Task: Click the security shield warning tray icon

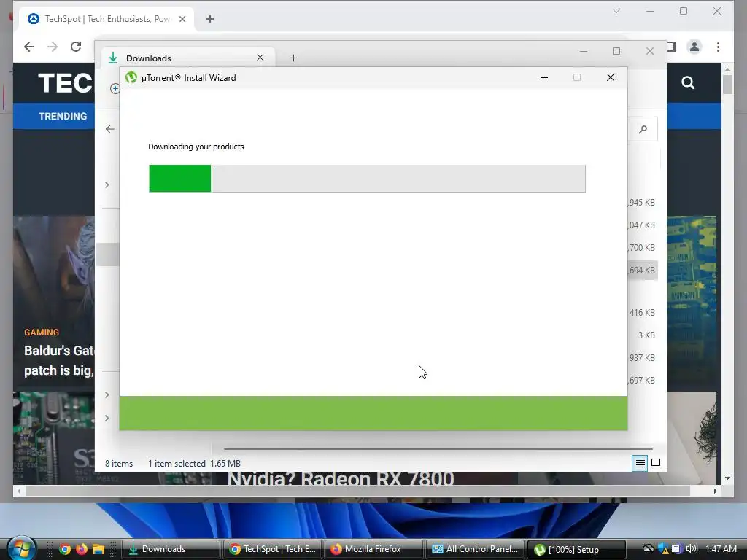Action: pos(663,549)
